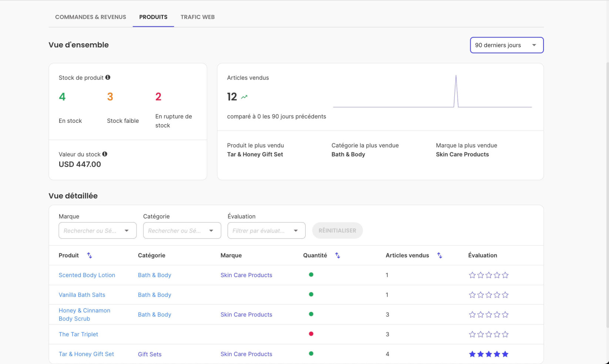Click red out-of-stock dot for The Tar Triplet
Screen dimensions: 609x364
[311, 334]
